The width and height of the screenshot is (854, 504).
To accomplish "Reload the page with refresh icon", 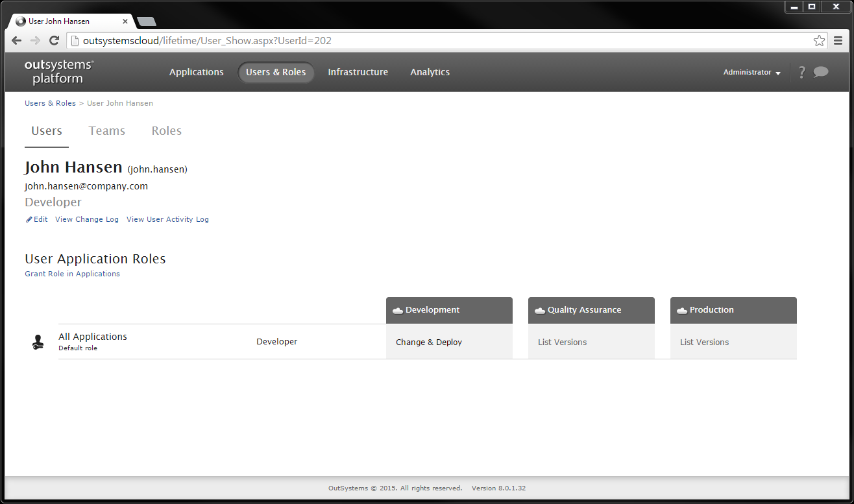I will 55,41.
